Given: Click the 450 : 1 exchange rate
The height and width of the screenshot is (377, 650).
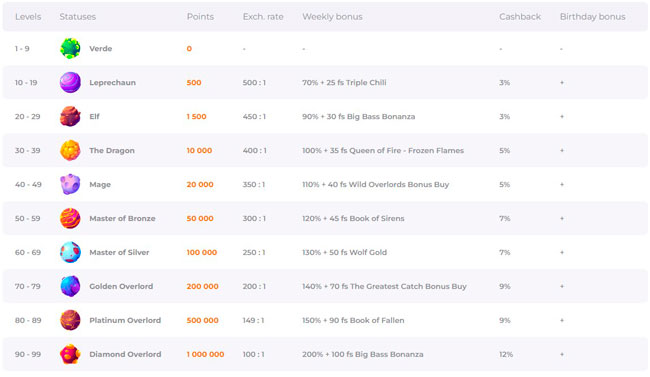Looking at the screenshot, I should point(254,117).
